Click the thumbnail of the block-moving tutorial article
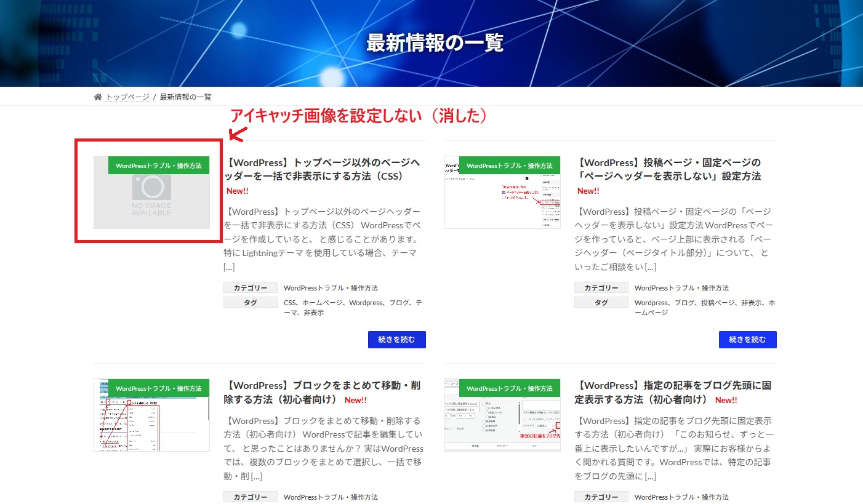This screenshot has width=863, height=504. pos(151,415)
